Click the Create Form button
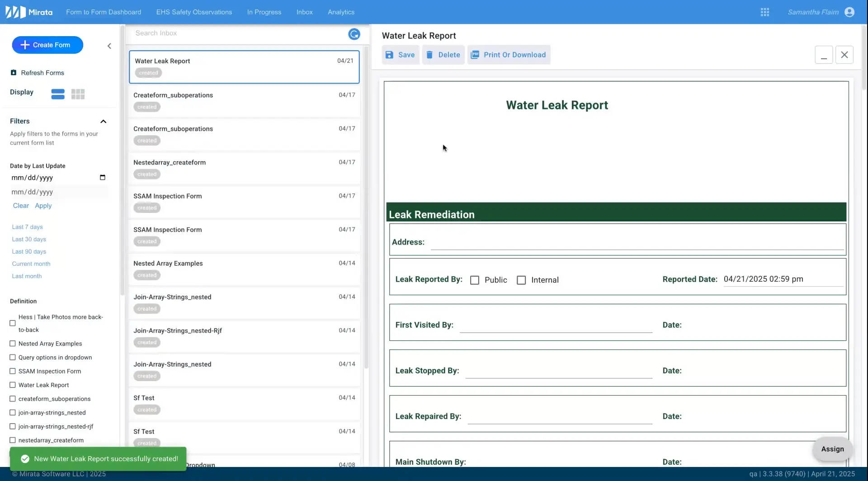Image resolution: width=868 pixels, height=481 pixels. tap(47, 45)
